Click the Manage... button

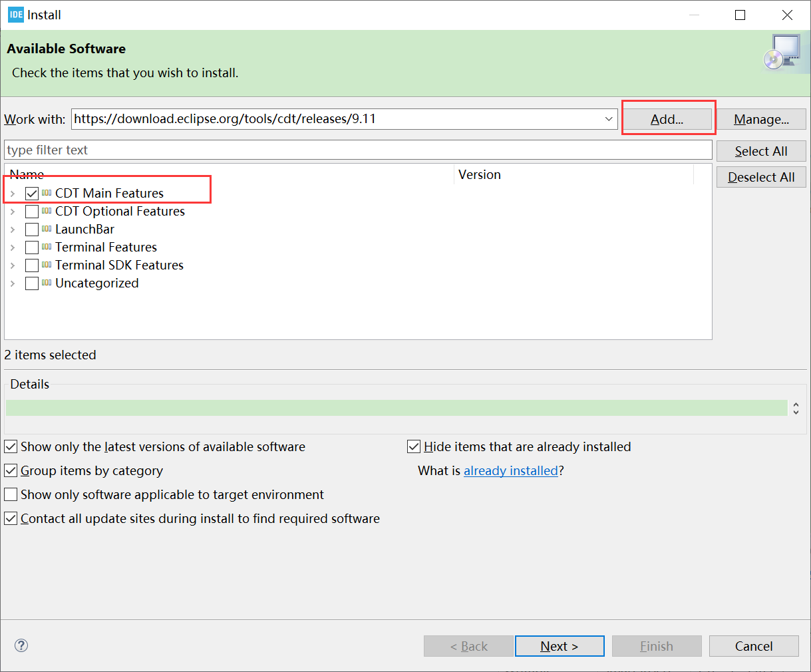[x=761, y=119]
